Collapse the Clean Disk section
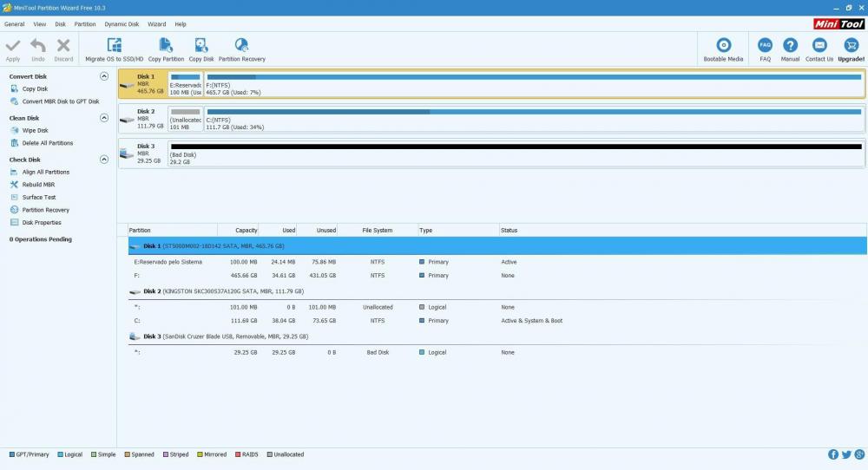 click(x=104, y=118)
